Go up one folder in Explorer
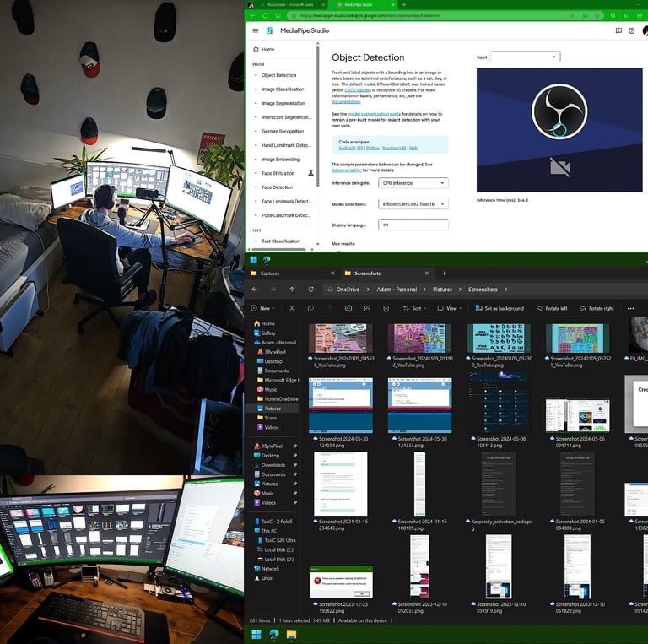Screen dimensions: 648x644 (292, 290)
